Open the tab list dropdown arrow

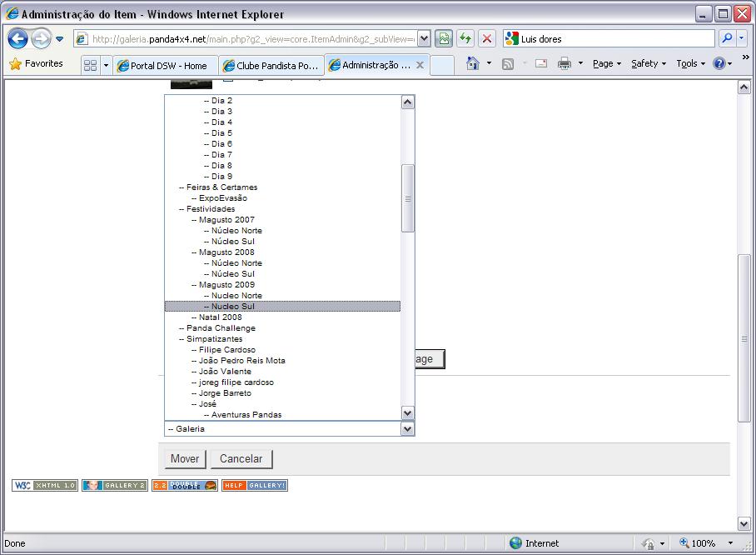click(106, 65)
